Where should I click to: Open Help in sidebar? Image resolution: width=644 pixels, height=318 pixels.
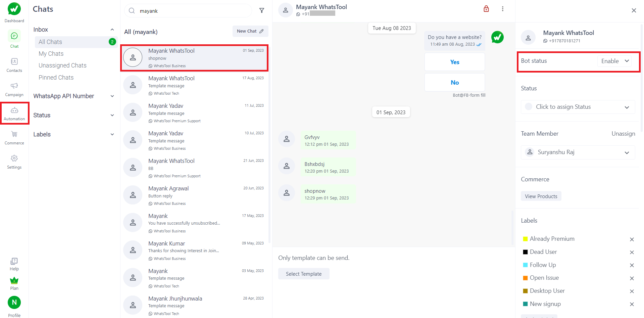pos(14,264)
